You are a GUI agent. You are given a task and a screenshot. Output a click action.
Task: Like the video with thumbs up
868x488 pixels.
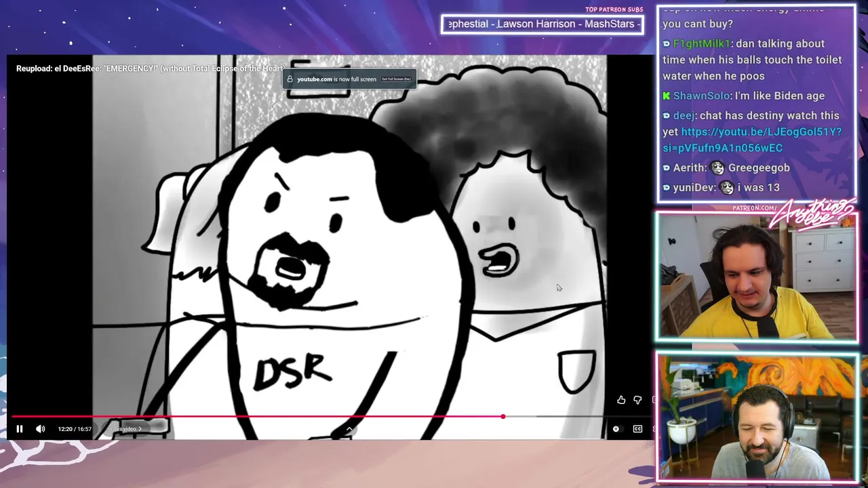[x=621, y=401]
